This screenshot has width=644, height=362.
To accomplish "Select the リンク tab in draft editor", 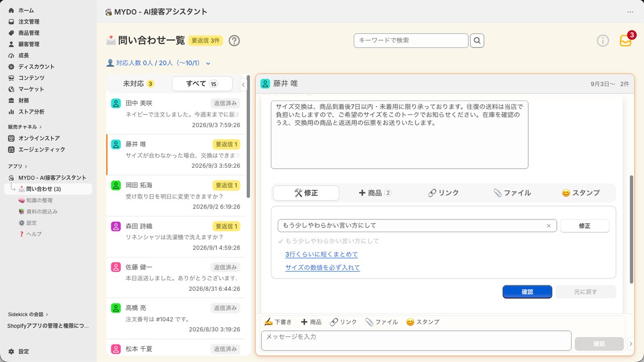I will tap(443, 193).
